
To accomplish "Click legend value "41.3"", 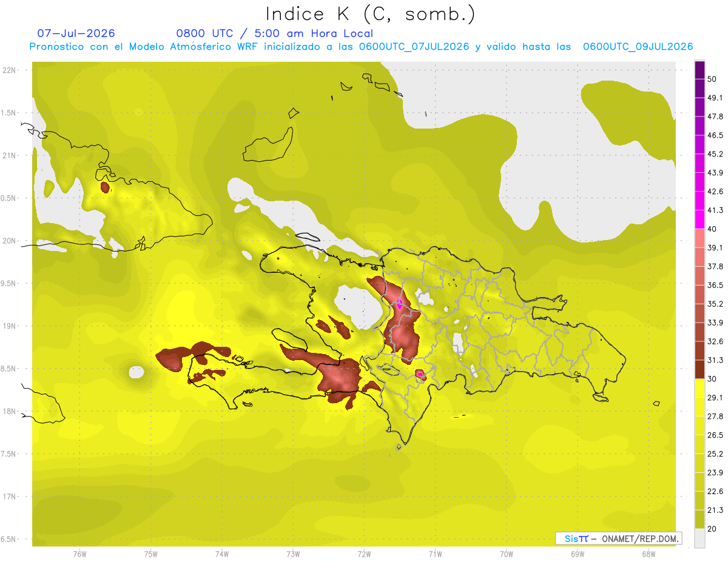I will 715,210.
